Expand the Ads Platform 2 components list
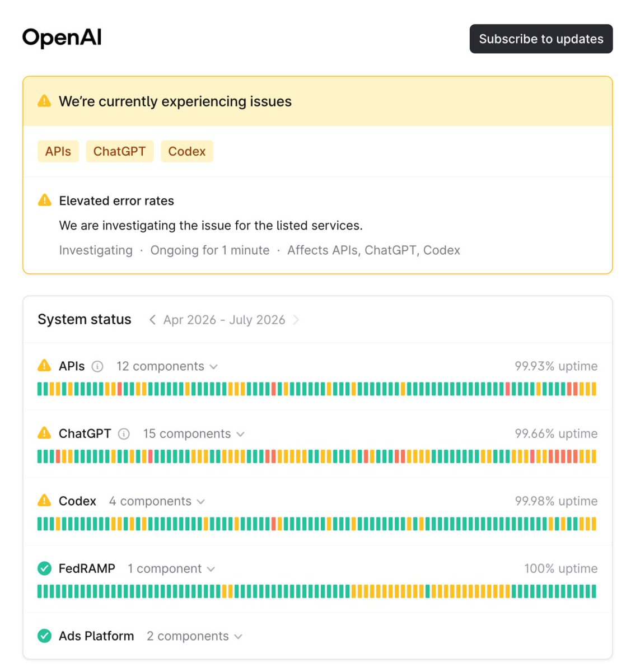Screen dimensions: 631x672 click(194, 636)
